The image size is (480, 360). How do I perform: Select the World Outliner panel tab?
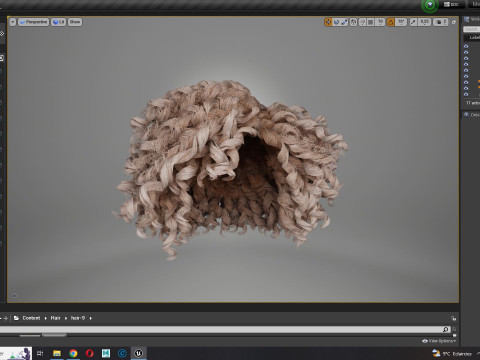(x=471, y=19)
